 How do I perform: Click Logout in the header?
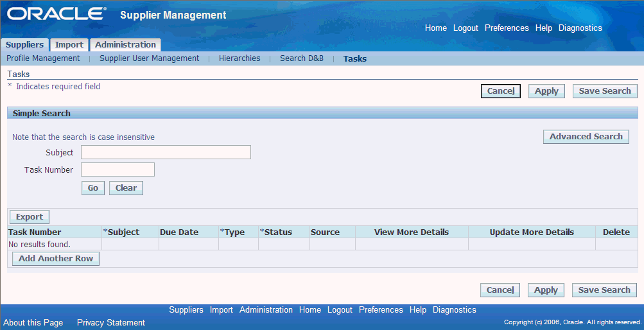[x=466, y=28]
